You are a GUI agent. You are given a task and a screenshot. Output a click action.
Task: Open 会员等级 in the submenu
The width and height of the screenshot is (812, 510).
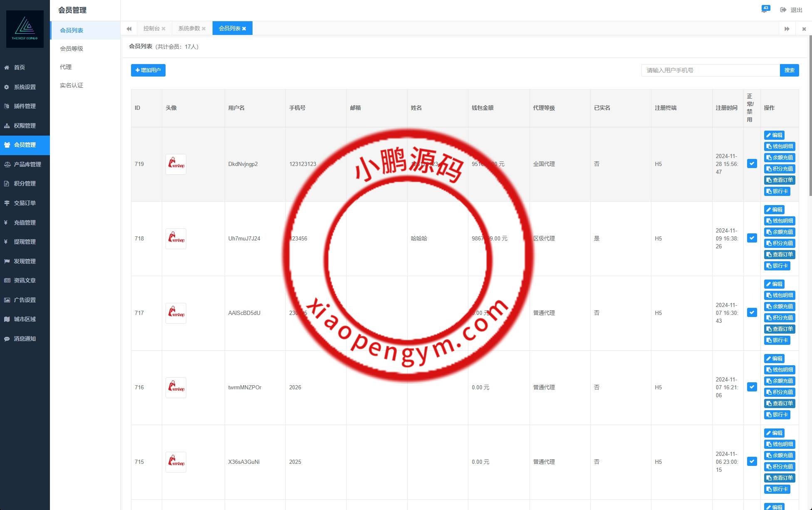(x=85, y=49)
